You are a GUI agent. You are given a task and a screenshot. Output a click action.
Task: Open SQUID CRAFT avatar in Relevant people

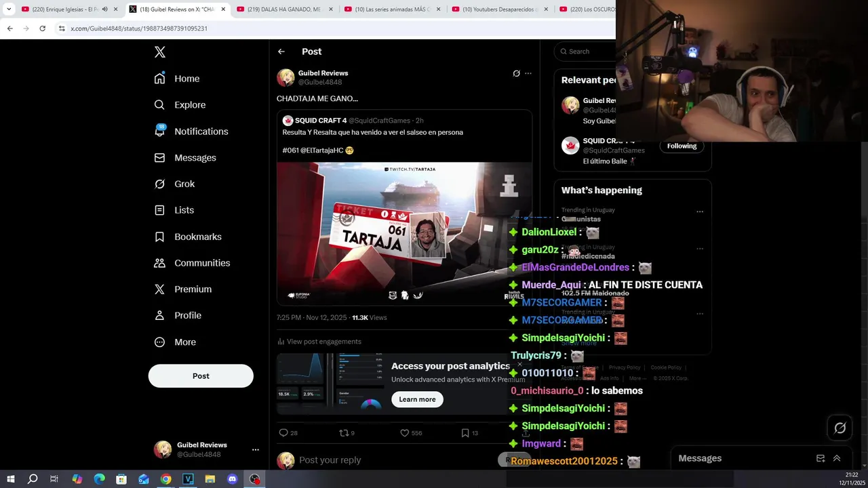click(570, 145)
